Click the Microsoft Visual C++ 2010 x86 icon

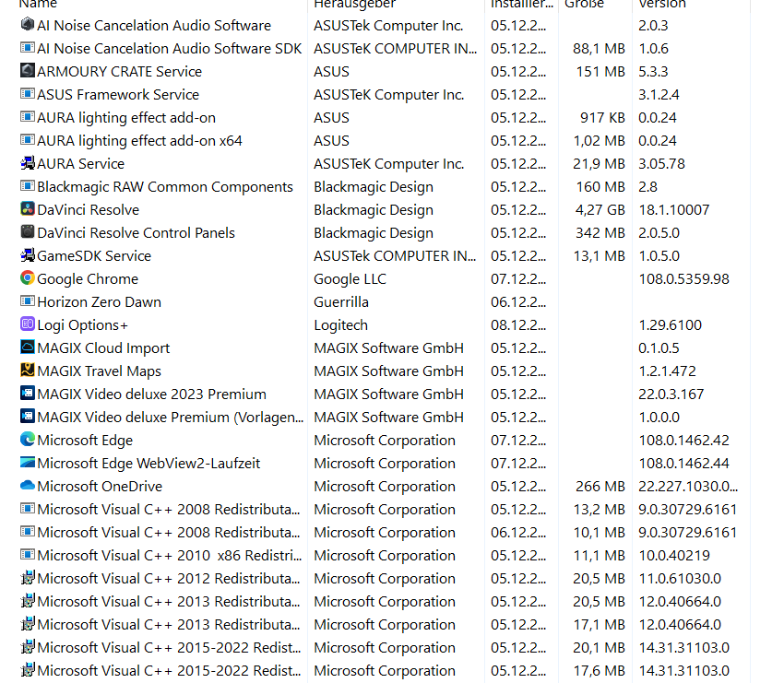[28, 554]
